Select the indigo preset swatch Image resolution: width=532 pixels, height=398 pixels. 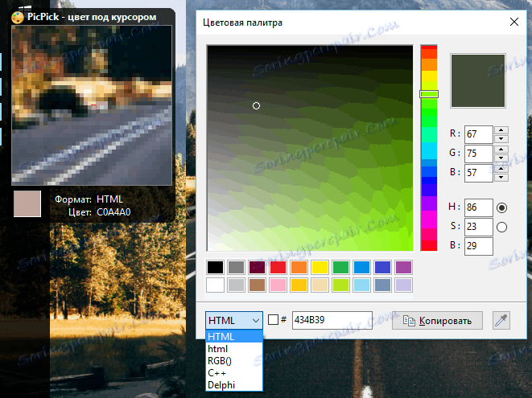(x=382, y=267)
